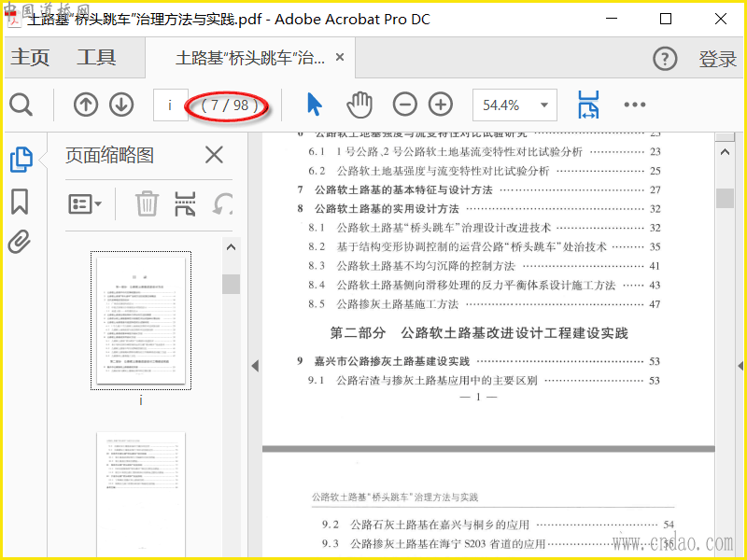Click TOC entry 8.3 公路软土路基不均匀沉降的控制方法
Screen dimensions: 747x560
(x=484, y=266)
